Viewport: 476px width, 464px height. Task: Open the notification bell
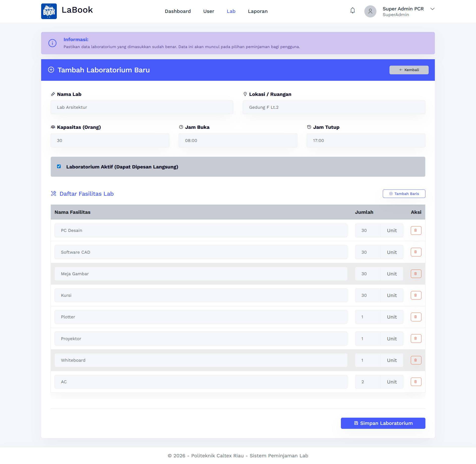tap(353, 10)
